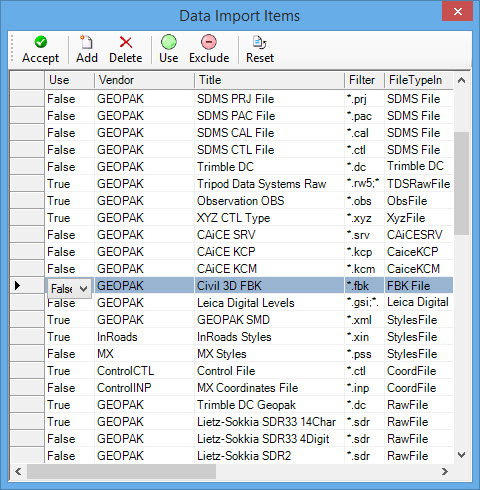480x490 pixels.
Task: Sort by the Vendor column header
Action: point(144,80)
